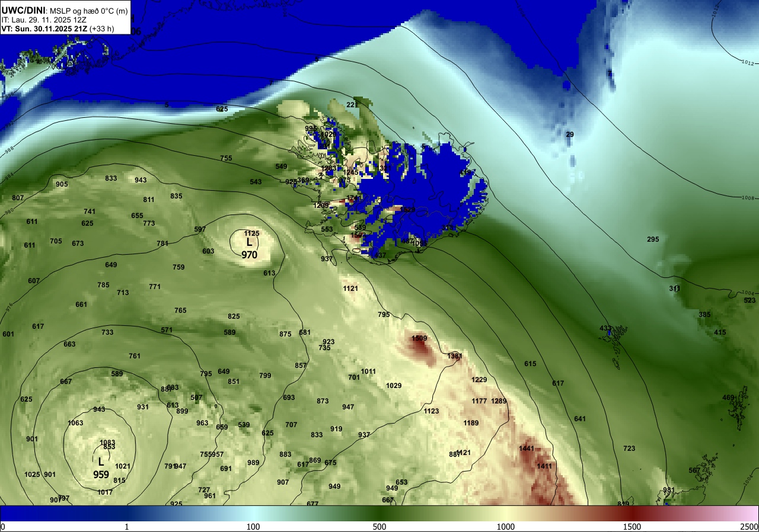The height and width of the screenshot is (532, 759).
Task: Click the '1000' label on the color scale
Action: 506,527
